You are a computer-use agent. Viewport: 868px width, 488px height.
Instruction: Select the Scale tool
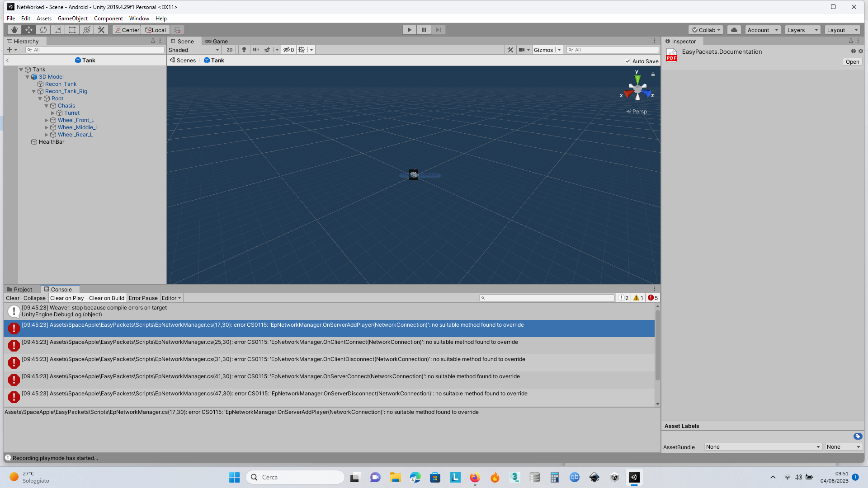coord(57,30)
